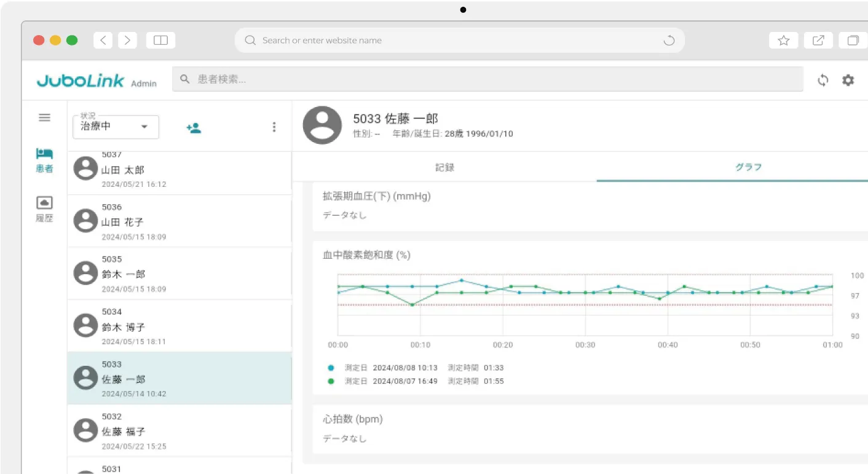Open the 履歴 history section
The width and height of the screenshot is (868, 474).
tap(44, 209)
